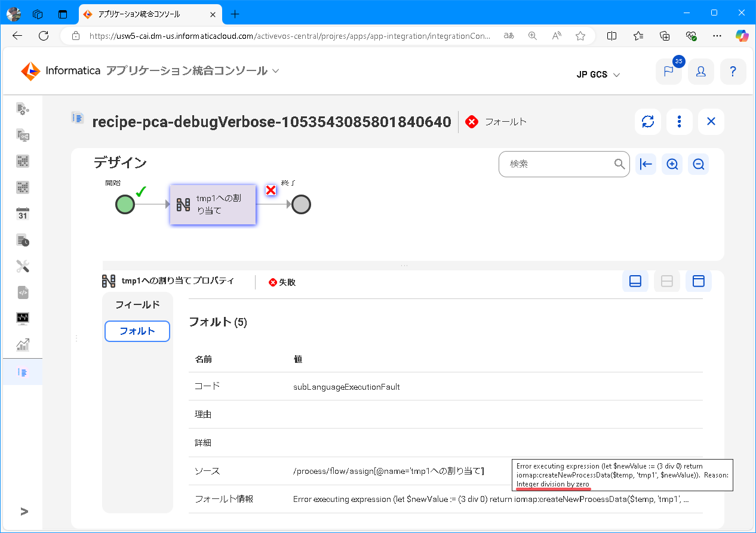Refresh the process instance view
Viewport: 756px width, 533px height.
click(x=648, y=122)
